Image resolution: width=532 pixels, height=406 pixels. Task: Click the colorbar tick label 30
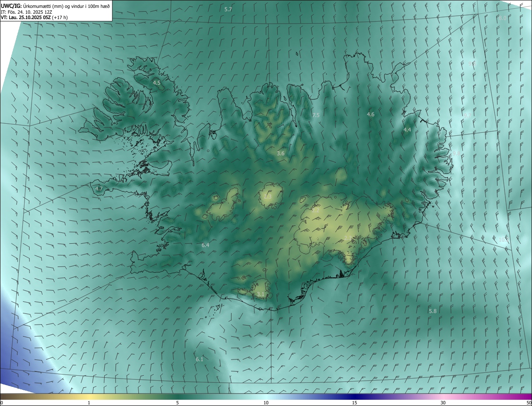tap(443, 403)
